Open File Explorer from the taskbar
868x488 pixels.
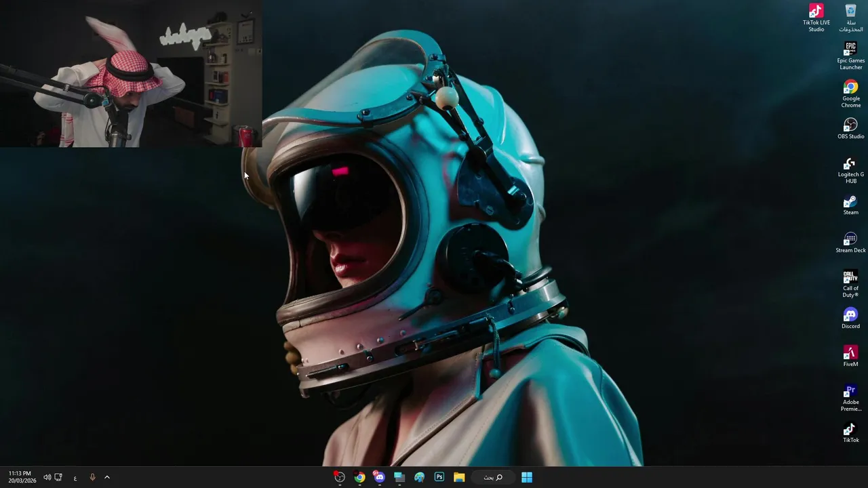click(x=459, y=477)
